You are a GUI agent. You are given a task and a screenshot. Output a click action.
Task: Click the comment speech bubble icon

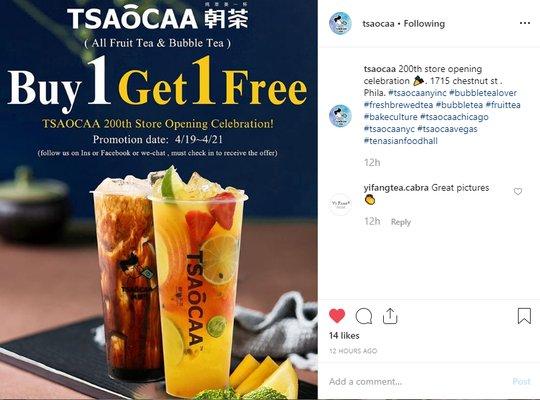click(x=364, y=316)
